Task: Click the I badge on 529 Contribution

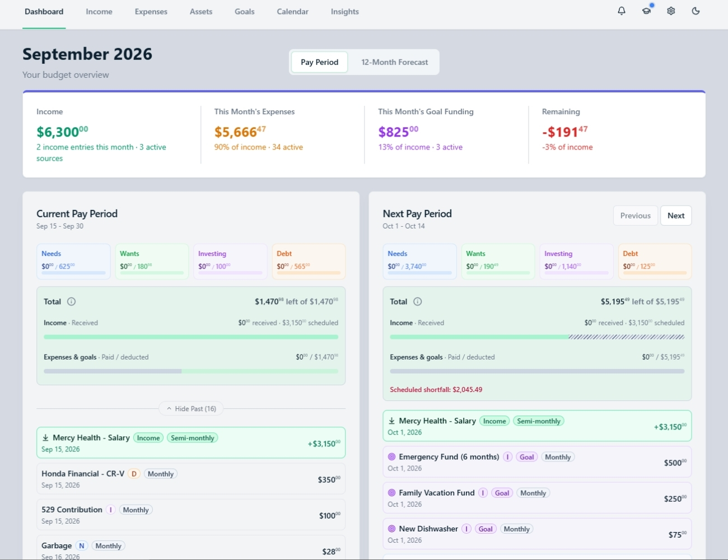Action: [111, 510]
